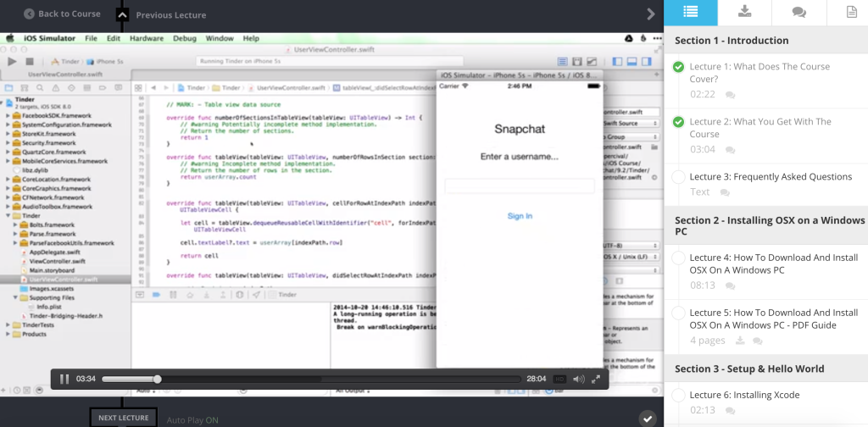Screen dimensions: 868x427
Task: Toggle Xcode utilities pane visibility
Action: [645, 61]
